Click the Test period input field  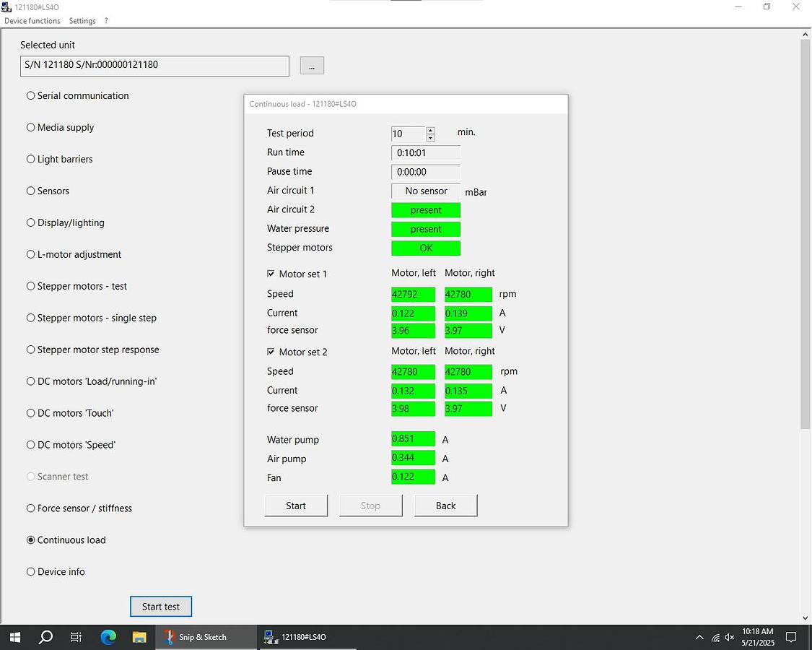(408, 134)
